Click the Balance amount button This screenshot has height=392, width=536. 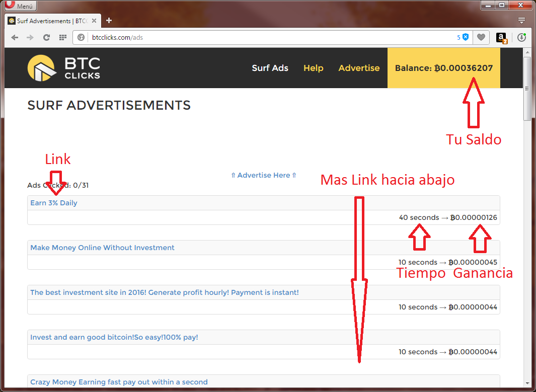(x=443, y=68)
